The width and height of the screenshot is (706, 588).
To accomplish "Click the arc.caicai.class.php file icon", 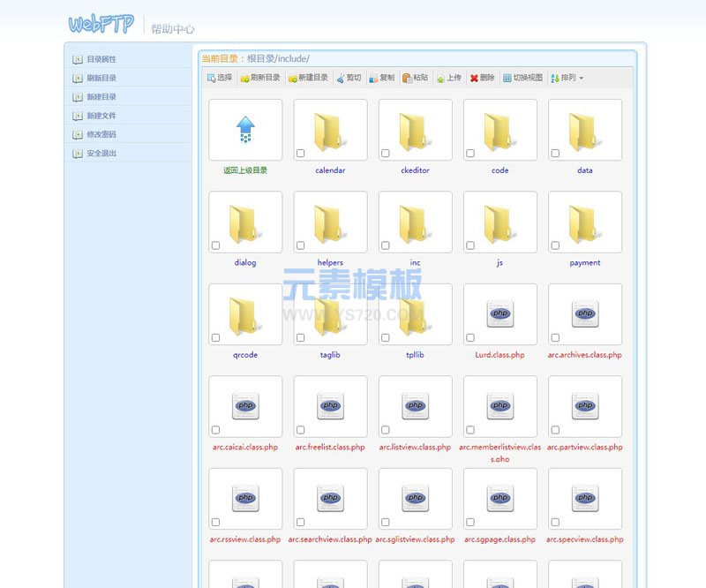I will 245,406.
